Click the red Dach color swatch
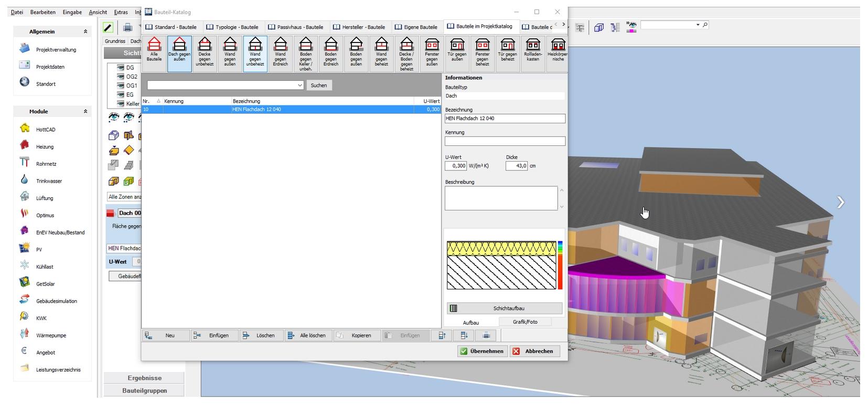This screenshot has height=404, width=868. (x=110, y=213)
